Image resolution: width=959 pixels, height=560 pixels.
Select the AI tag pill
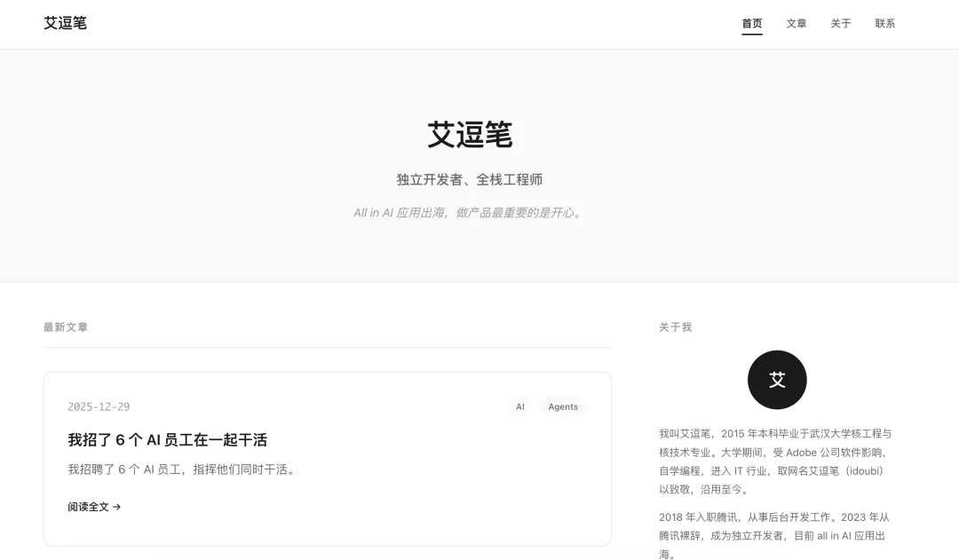point(520,406)
